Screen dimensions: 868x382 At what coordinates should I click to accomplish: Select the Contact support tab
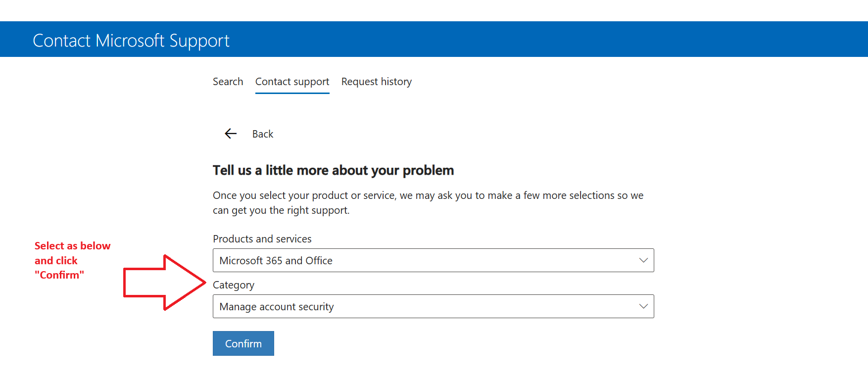[x=292, y=81]
